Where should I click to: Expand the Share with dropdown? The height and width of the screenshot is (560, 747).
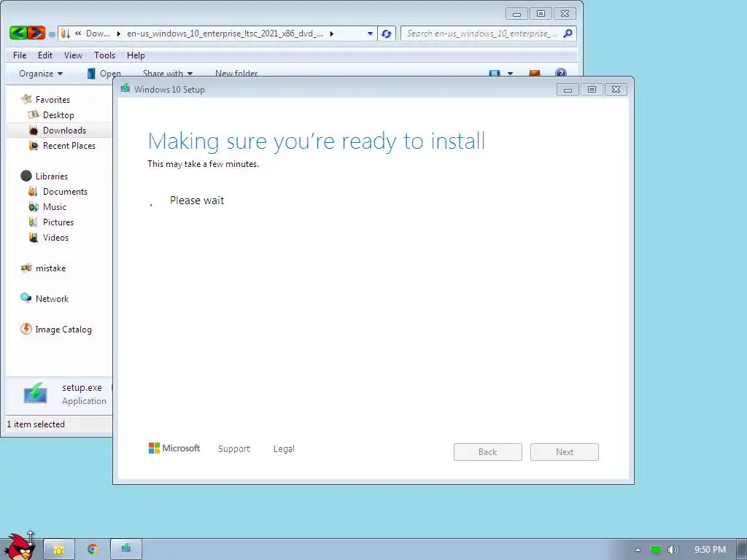pos(168,74)
